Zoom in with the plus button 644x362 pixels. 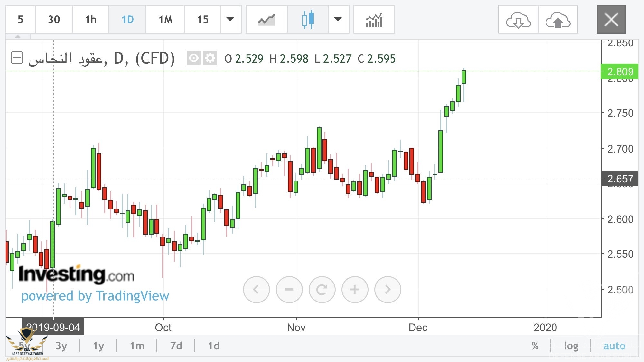[x=355, y=289]
